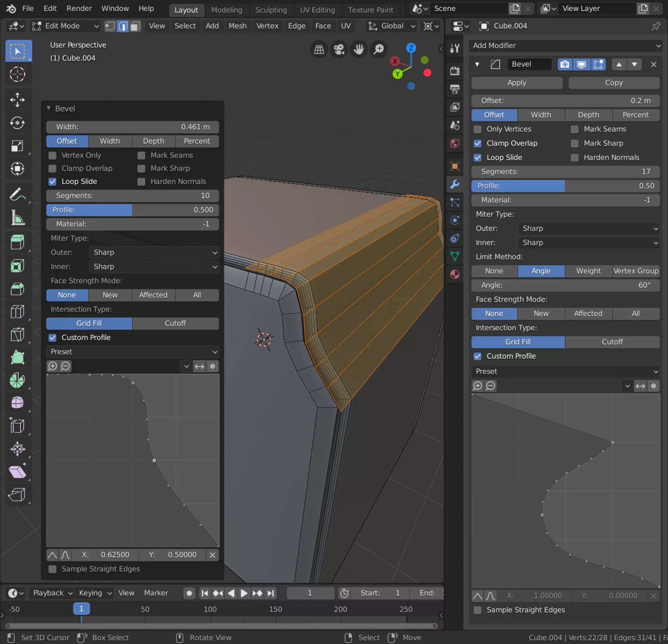668x644 pixels.
Task: Move Bevel modifier up
Action: (x=619, y=64)
